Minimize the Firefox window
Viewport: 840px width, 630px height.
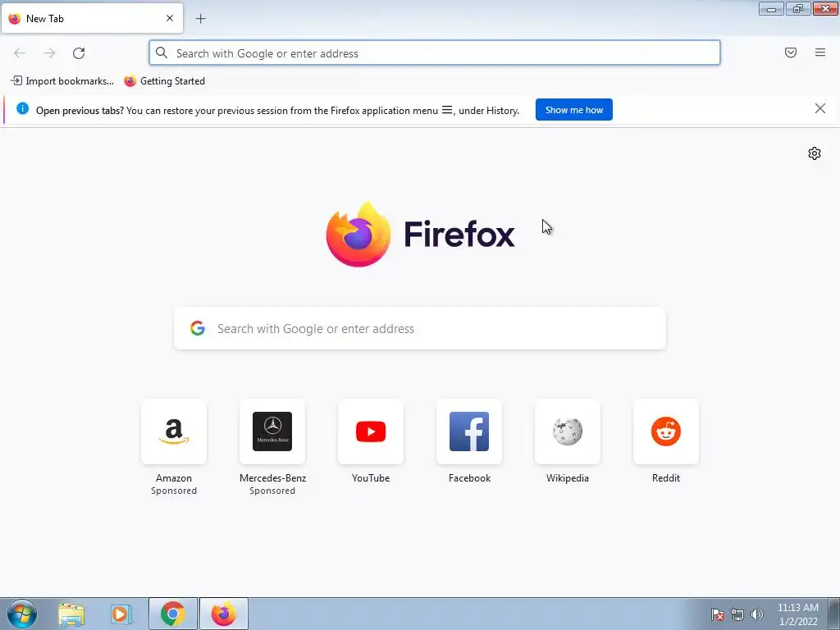point(771,8)
